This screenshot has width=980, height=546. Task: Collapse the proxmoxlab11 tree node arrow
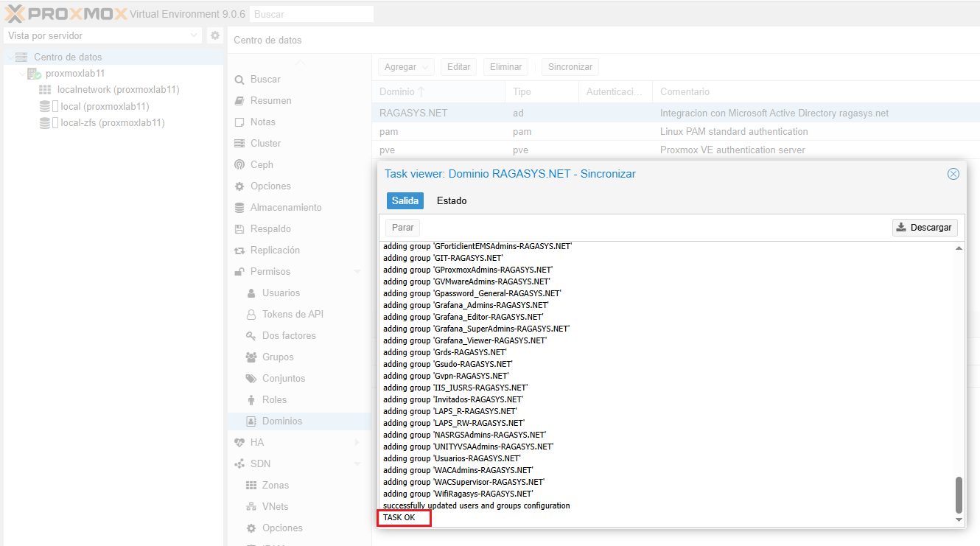click(x=22, y=74)
